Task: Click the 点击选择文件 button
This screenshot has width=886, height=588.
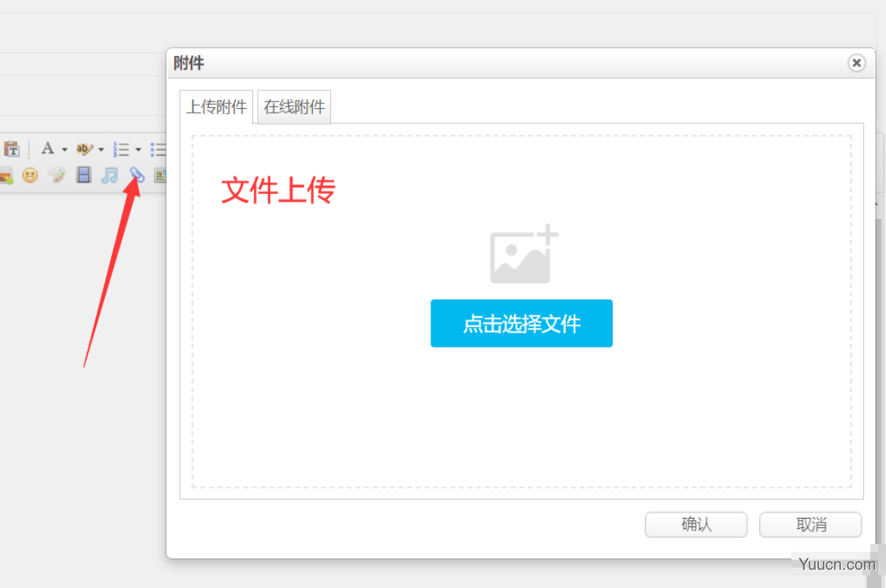Action: point(522,323)
